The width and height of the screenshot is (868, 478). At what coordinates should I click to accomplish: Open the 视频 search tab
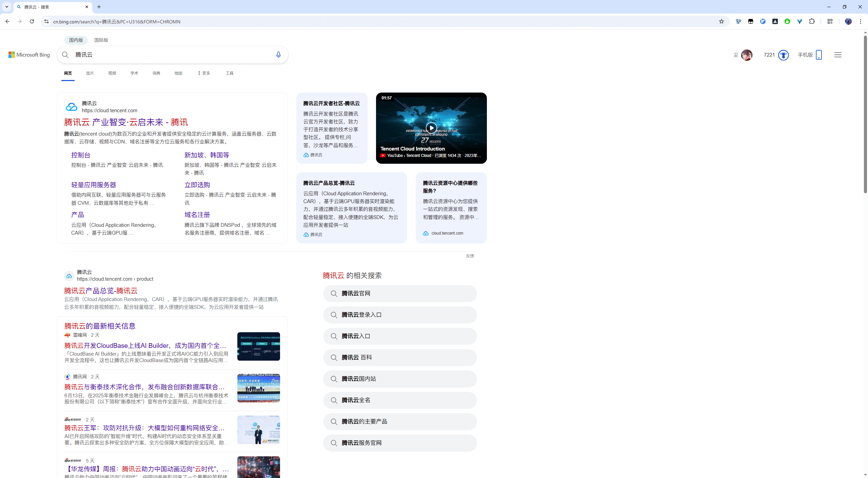(x=112, y=73)
